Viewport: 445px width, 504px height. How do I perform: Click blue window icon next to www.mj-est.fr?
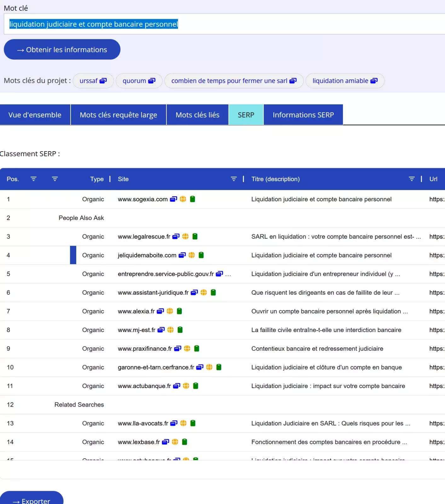coord(161,330)
